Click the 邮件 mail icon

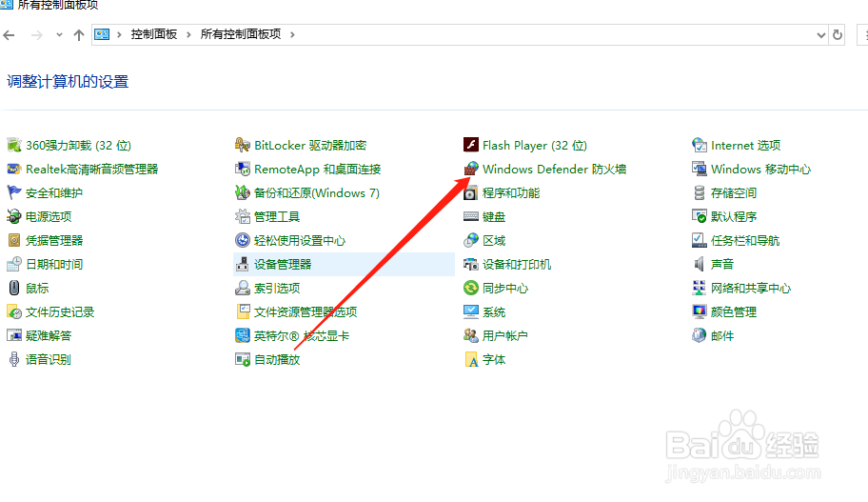[x=700, y=335]
